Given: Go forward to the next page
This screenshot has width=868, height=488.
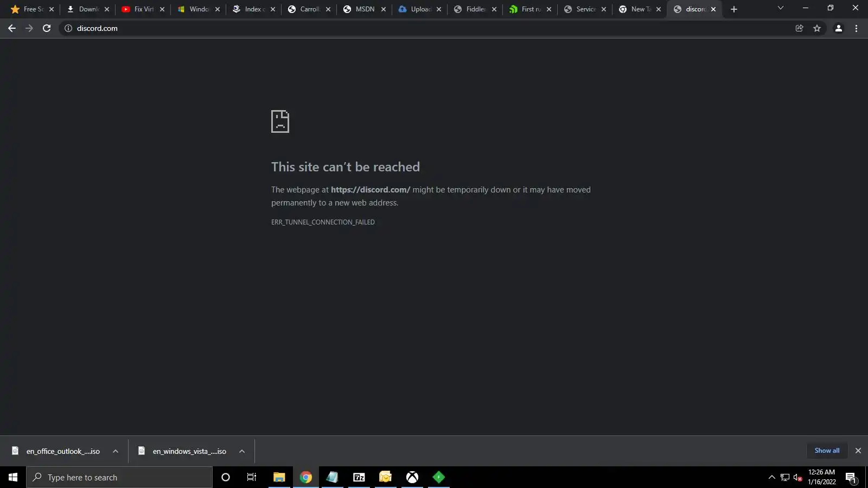Looking at the screenshot, I should 29,28.
